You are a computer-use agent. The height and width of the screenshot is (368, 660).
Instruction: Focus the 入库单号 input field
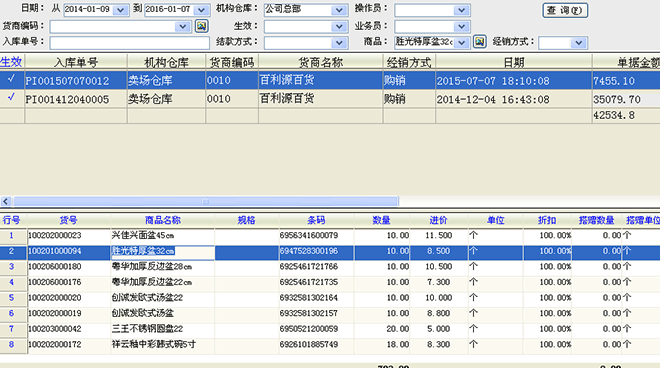point(130,43)
